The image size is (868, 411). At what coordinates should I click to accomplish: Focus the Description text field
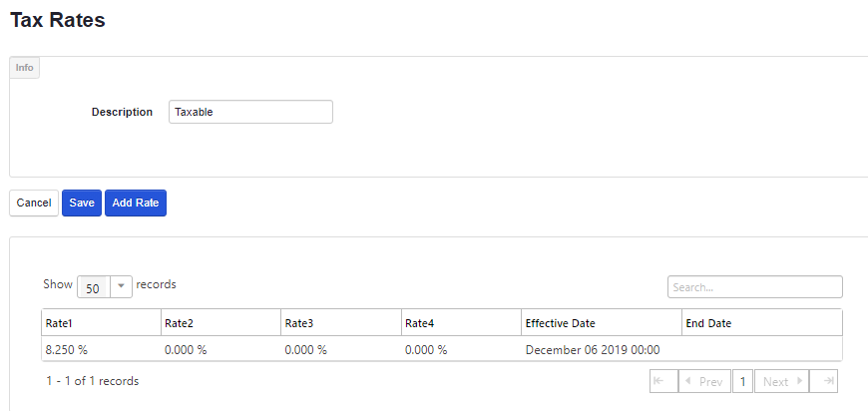coord(250,112)
